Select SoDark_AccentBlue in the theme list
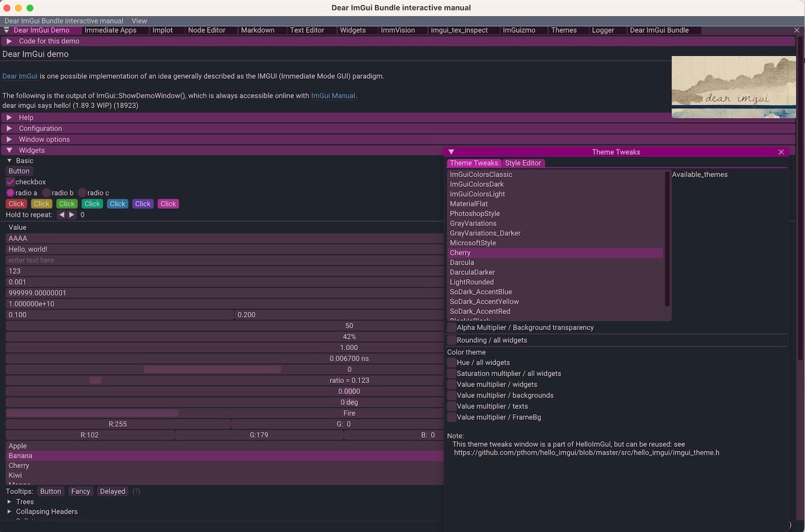The image size is (805, 532). coord(555,292)
